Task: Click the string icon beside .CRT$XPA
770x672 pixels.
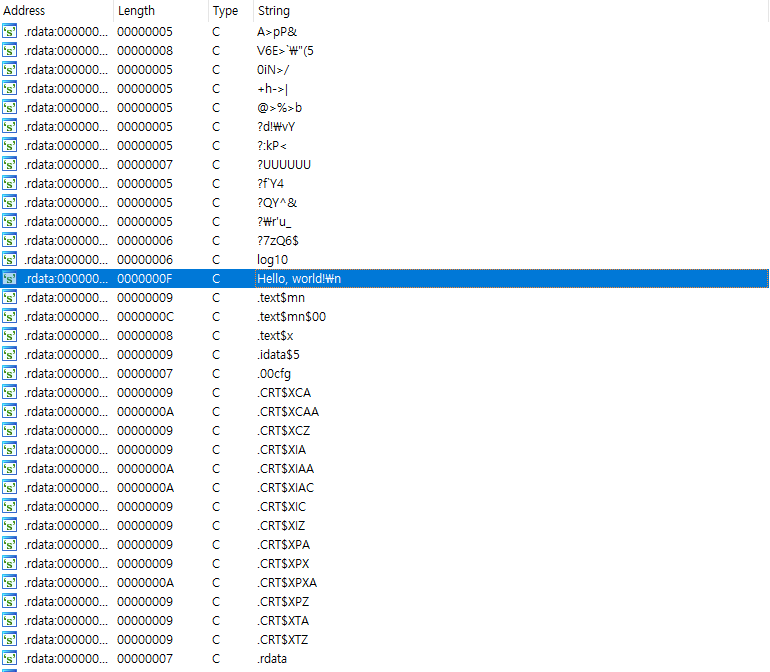Action: [9, 545]
